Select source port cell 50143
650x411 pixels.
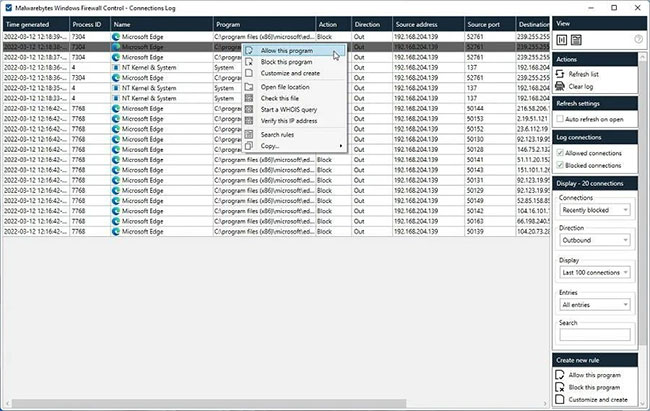tap(490, 170)
